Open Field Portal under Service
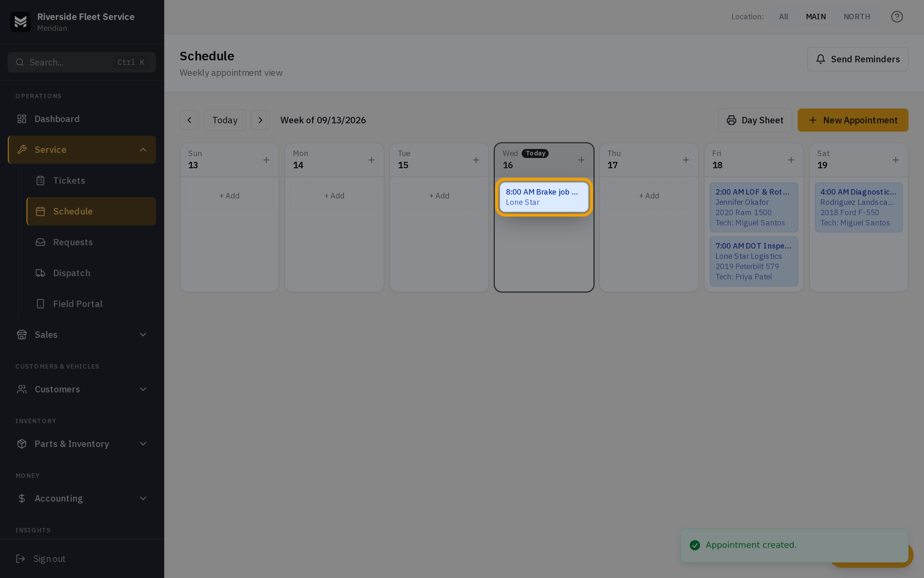Viewport: 924px width, 578px height. (x=91, y=304)
